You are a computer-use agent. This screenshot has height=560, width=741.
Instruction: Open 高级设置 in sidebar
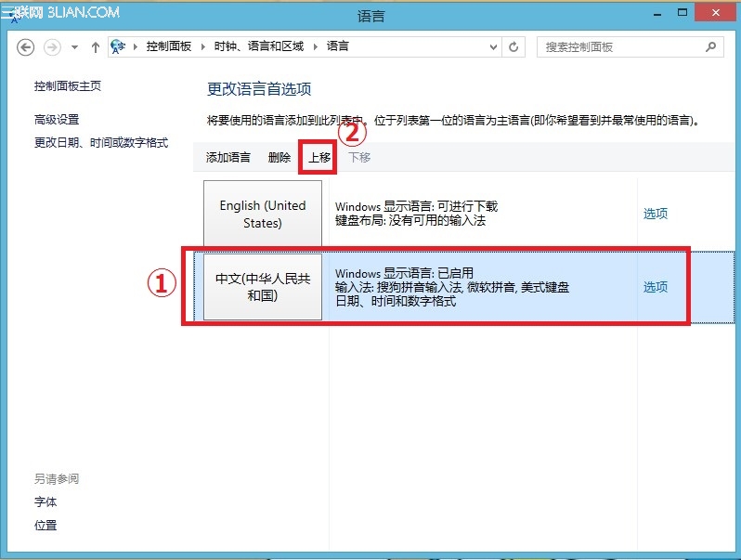(57, 120)
